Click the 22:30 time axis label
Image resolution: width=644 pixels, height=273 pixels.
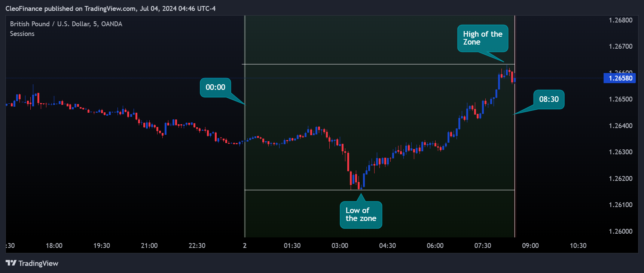pyautogui.click(x=197, y=246)
